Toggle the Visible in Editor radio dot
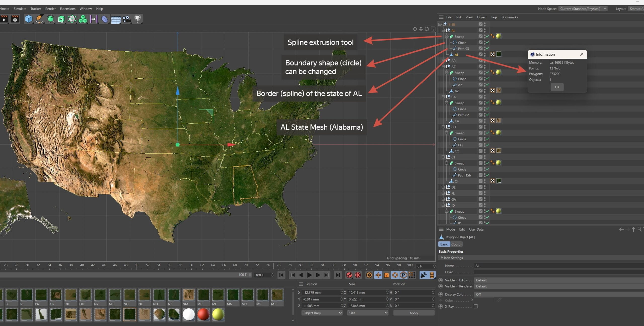The image size is (644, 326). pyautogui.click(x=440, y=280)
